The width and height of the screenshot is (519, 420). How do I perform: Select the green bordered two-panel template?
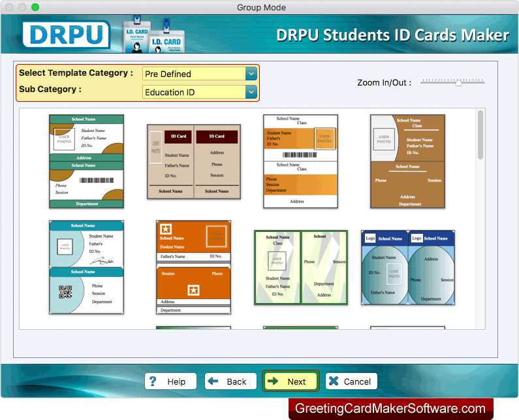click(x=300, y=267)
